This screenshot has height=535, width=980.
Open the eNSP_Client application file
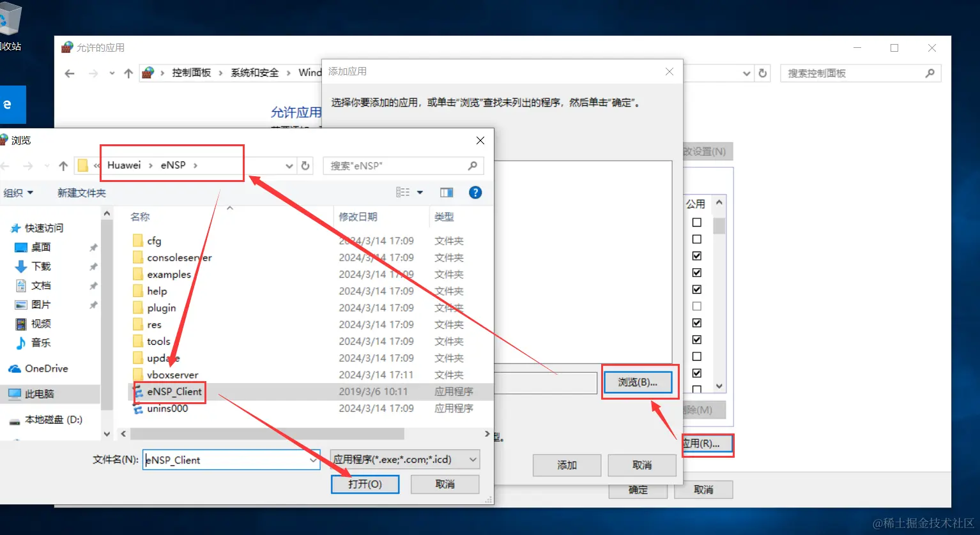(174, 391)
